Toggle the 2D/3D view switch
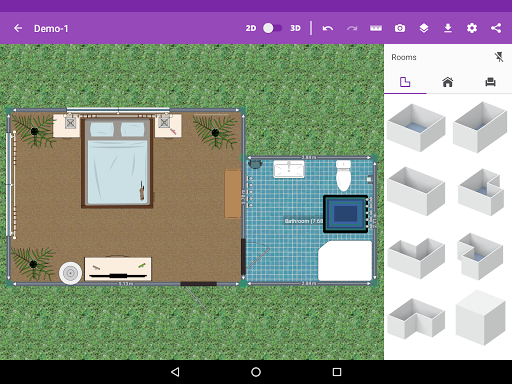512x384 pixels. tap(272, 28)
